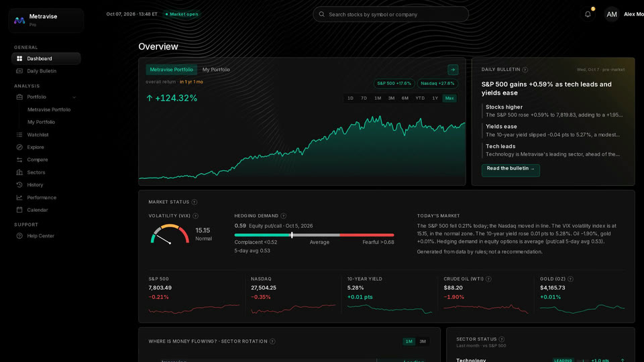Click the Stocks higher bulletin item
This screenshot has height=362, width=644.
coord(554,111)
